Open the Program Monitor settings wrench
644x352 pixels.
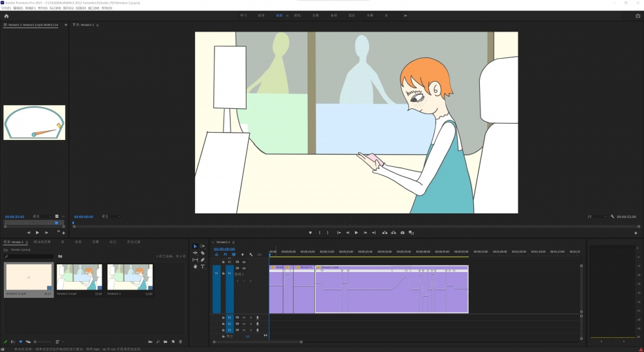tap(612, 217)
